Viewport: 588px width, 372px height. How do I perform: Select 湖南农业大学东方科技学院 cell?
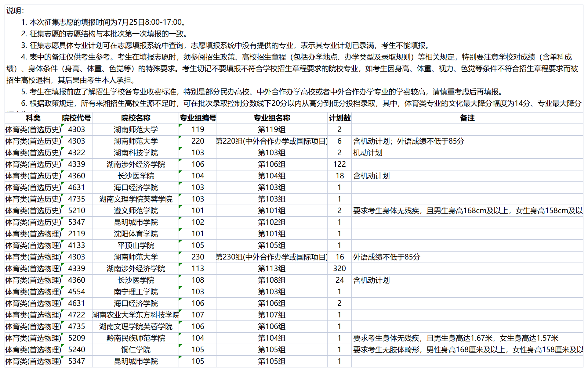tap(136, 315)
